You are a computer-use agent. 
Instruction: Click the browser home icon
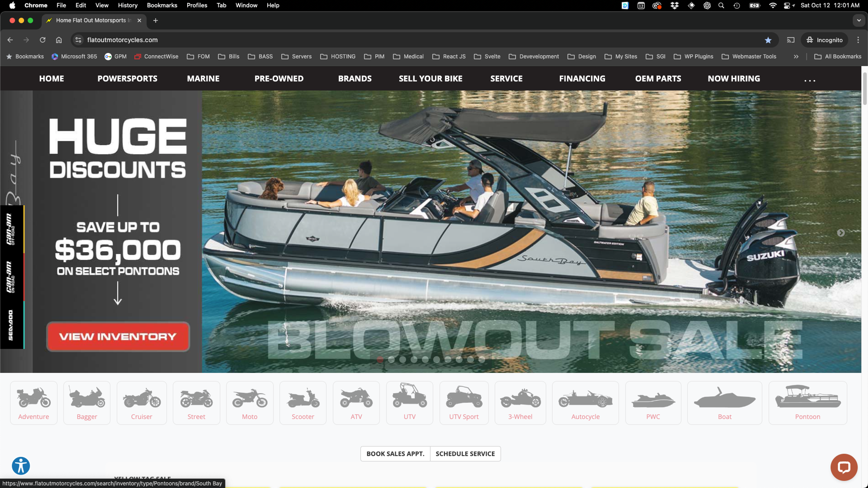pos(59,40)
